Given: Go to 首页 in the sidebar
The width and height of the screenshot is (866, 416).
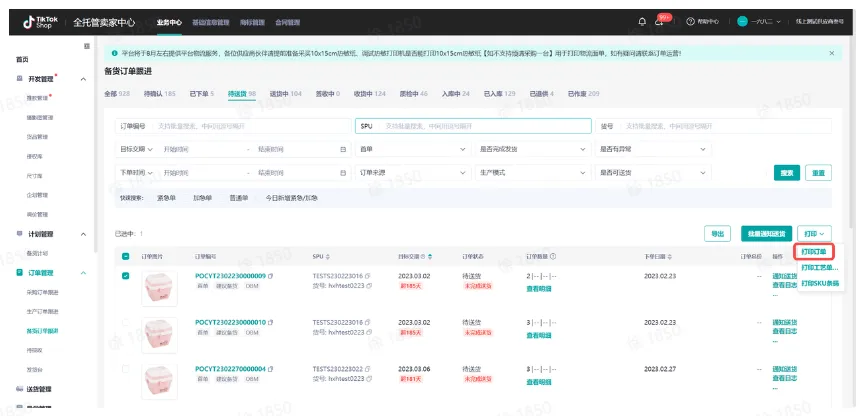Looking at the screenshot, I should point(22,60).
